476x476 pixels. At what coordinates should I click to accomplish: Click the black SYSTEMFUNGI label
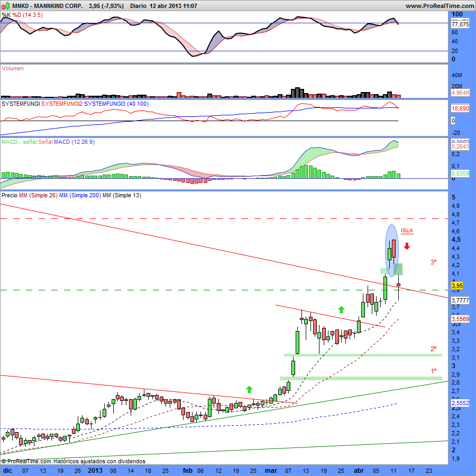(21, 104)
